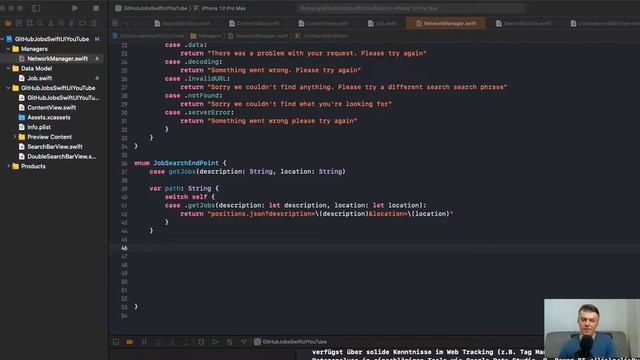Collapse the GitHubJobsSwiftUIYouTube project root
The width and height of the screenshot is (640, 360).
click(2, 39)
